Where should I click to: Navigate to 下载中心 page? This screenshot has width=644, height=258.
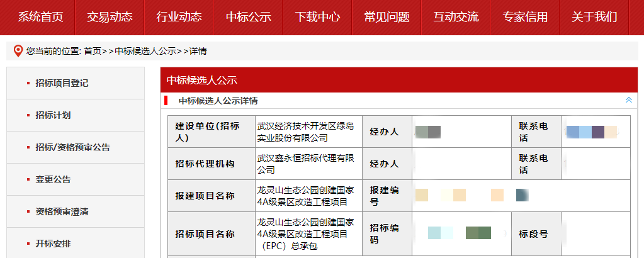coord(317,17)
